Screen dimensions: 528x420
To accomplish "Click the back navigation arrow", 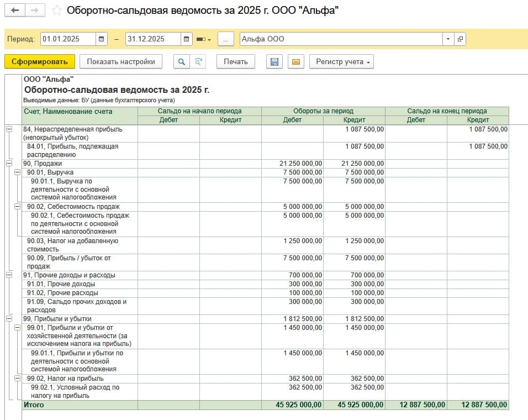I will click(x=14, y=11).
